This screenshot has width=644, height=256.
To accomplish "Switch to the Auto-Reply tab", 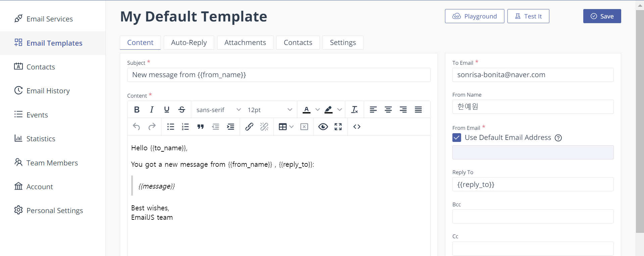I will 189,43.
